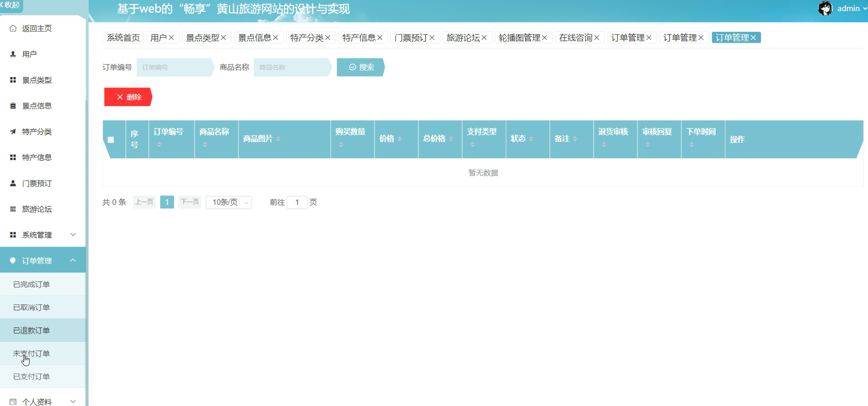868x406 pixels.
Task: Close the 在线咨询 tab
Action: pos(597,37)
